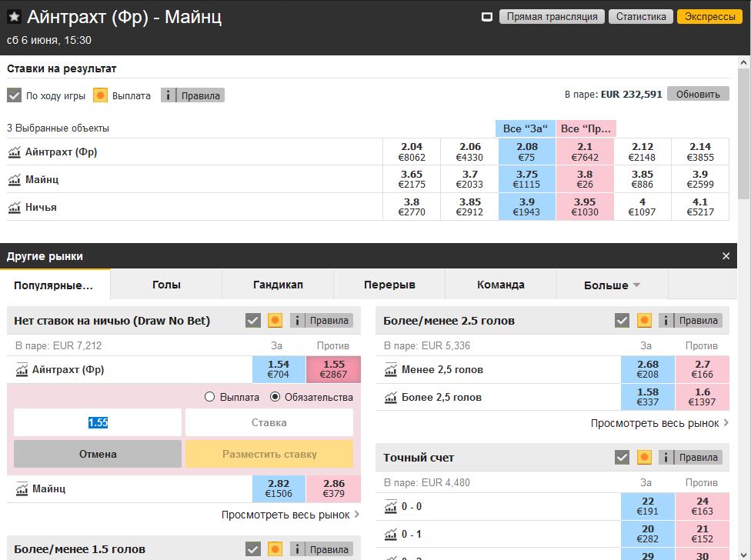Screen dimensions: 751x560
Task: Open chart icon for Более 2,5 голов
Action: tap(391, 397)
